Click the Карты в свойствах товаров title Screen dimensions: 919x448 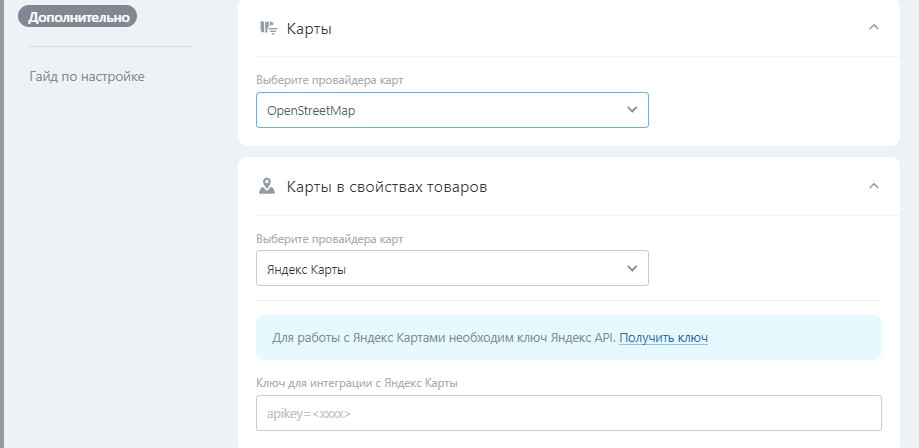coord(387,187)
